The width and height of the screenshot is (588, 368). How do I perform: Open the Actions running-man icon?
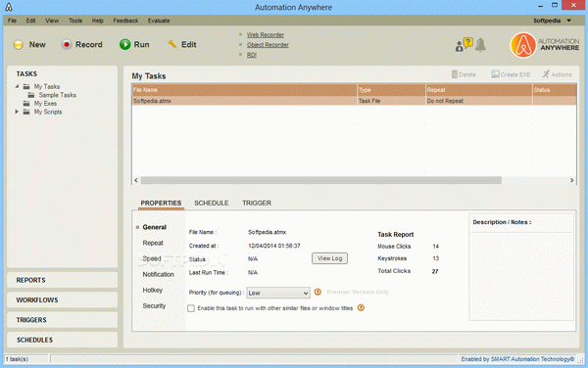[546, 74]
